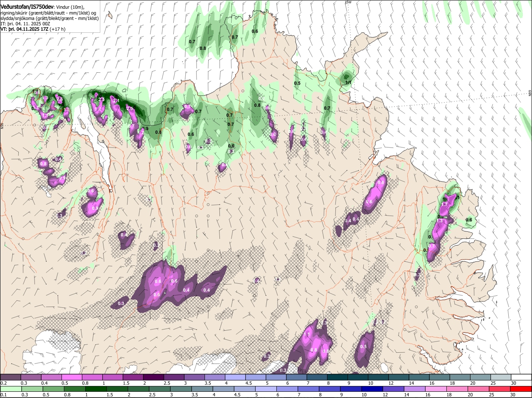The width and height of the screenshot is (532, 398).
Task: Pick the rain scale swatch above 25
Action: [500, 389]
